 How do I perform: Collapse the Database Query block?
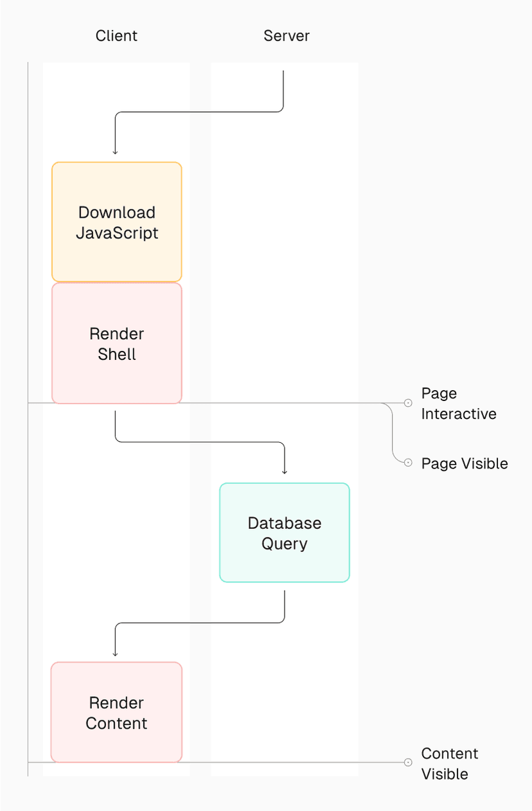(x=284, y=532)
